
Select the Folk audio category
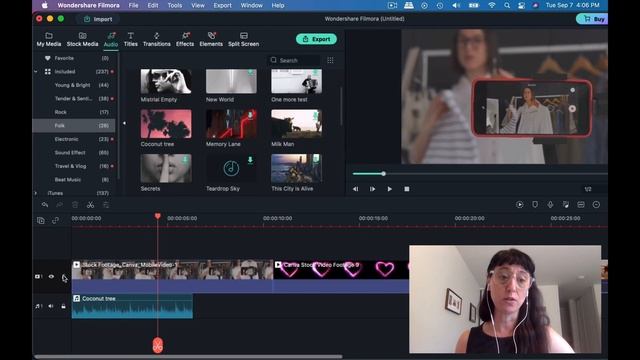(74, 126)
